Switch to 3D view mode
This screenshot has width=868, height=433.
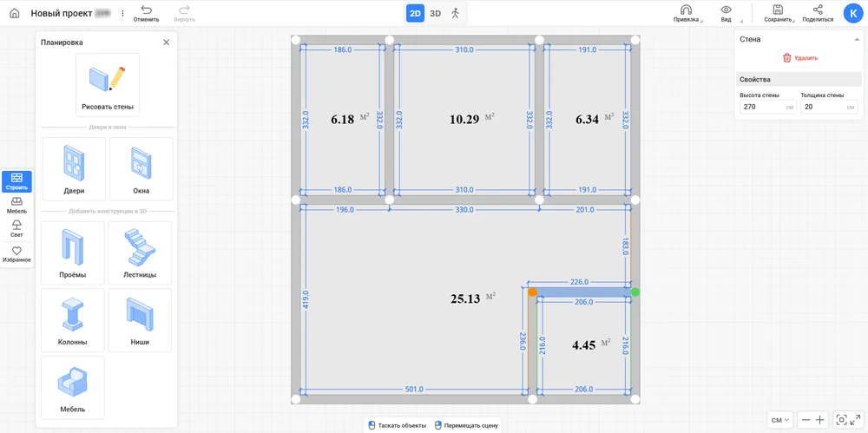[x=436, y=13]
